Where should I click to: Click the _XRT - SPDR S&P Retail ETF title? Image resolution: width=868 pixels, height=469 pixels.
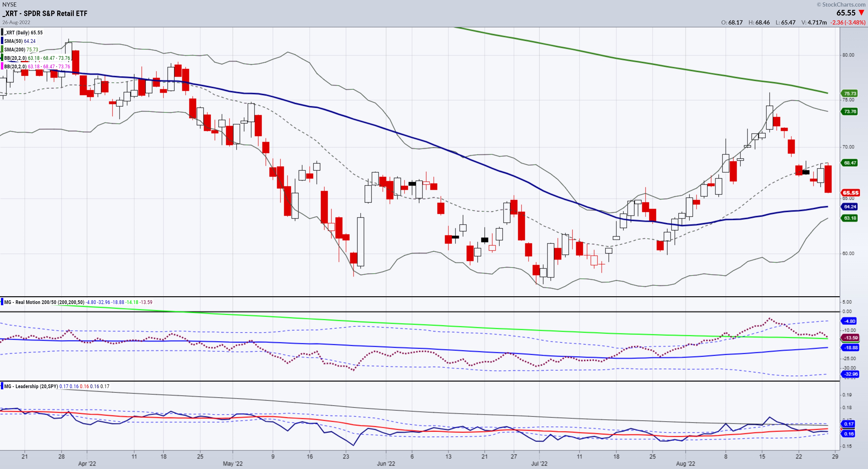(45, 13)
